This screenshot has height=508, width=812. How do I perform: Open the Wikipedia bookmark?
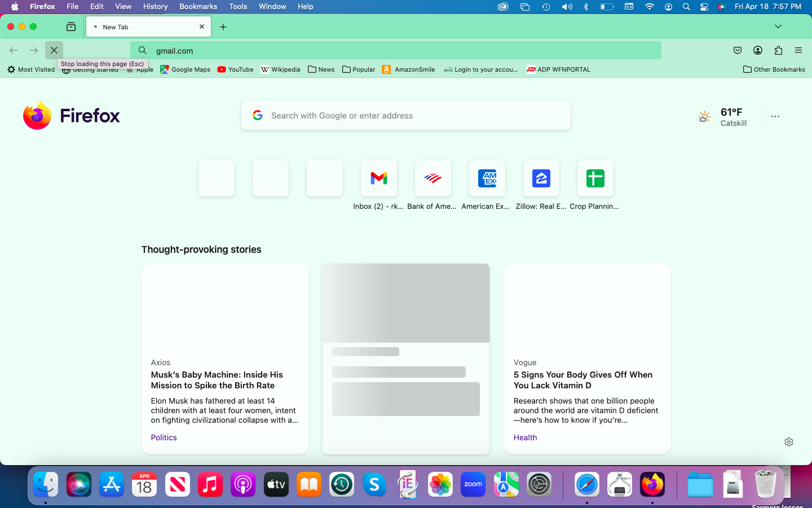(x=280, y=69)
